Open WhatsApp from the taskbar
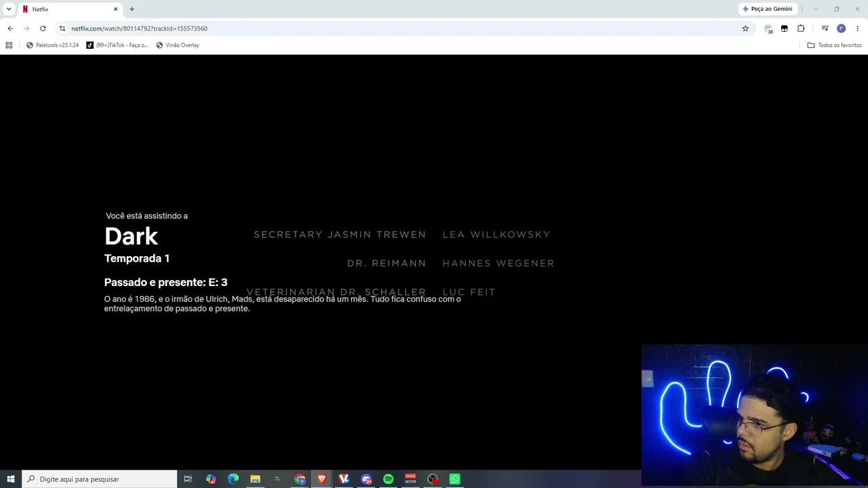868x488 pixels. pos(454,479)
